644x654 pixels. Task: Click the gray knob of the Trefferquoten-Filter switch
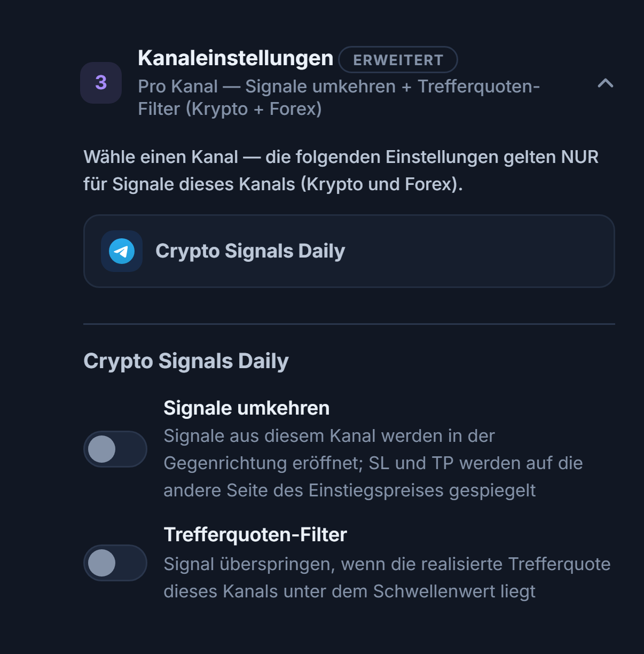point(101,563)
